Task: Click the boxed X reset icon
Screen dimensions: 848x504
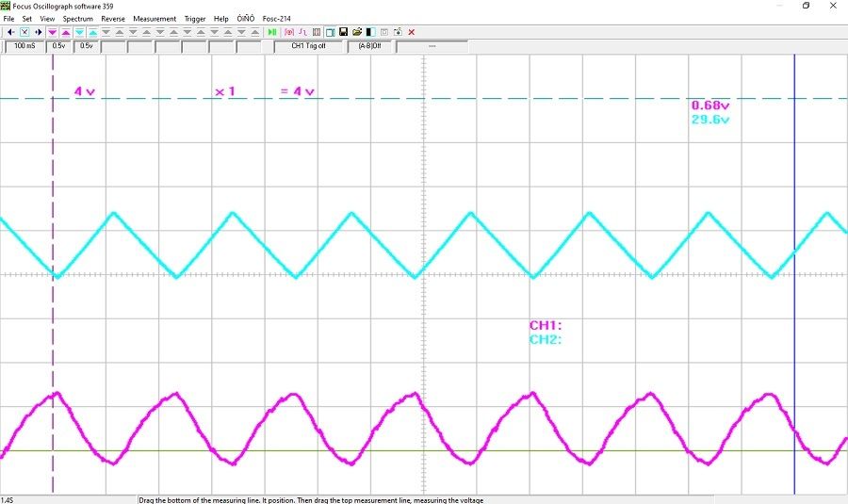Action: [24, 32]
